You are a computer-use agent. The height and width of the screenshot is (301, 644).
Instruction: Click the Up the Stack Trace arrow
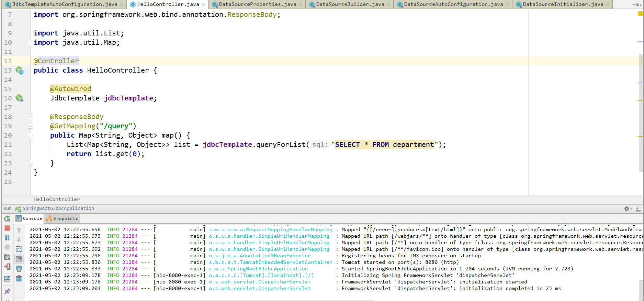click(x=19, y=230)
